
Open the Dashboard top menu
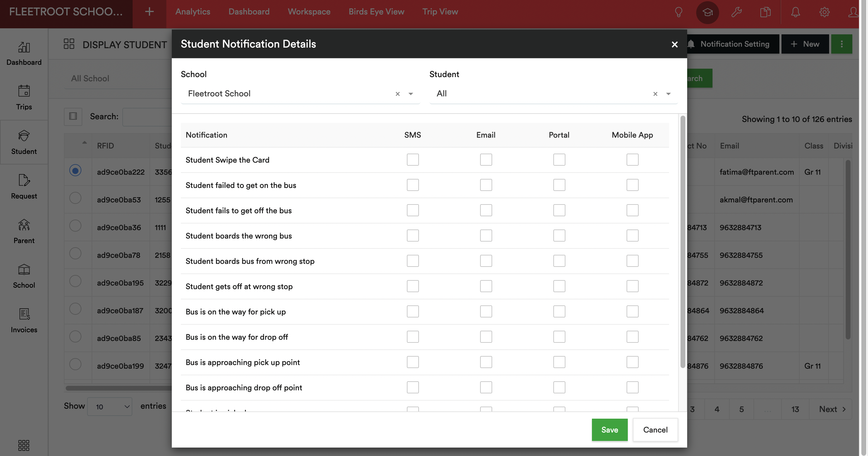249,12
